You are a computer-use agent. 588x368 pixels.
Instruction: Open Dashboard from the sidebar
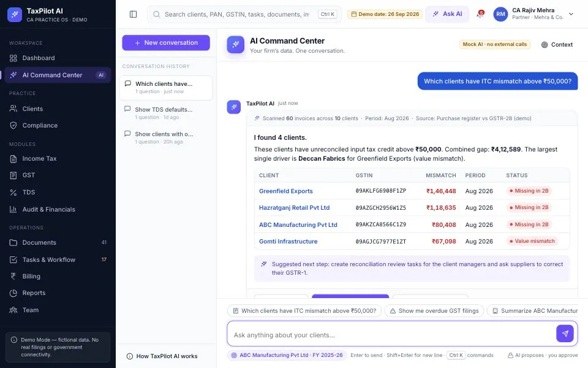coord(58,58)
